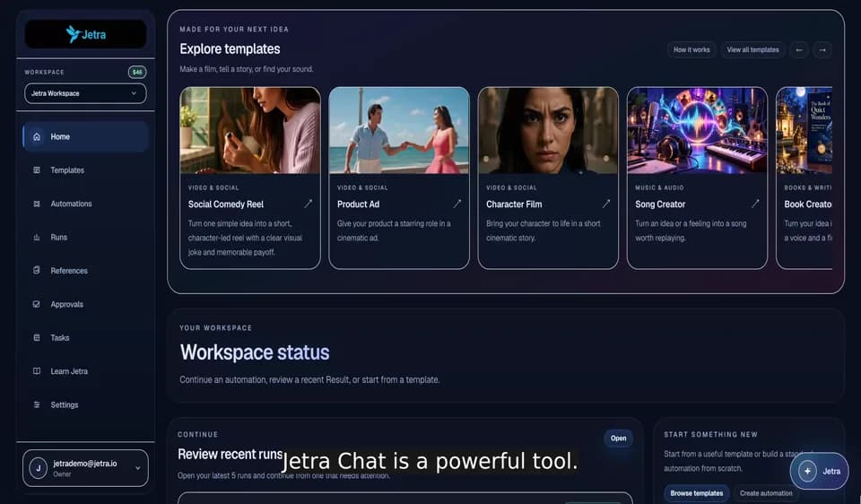The height and width of the screenshot is (504, 861).
Task: Click the How it works button
Action: click(691, 50)
